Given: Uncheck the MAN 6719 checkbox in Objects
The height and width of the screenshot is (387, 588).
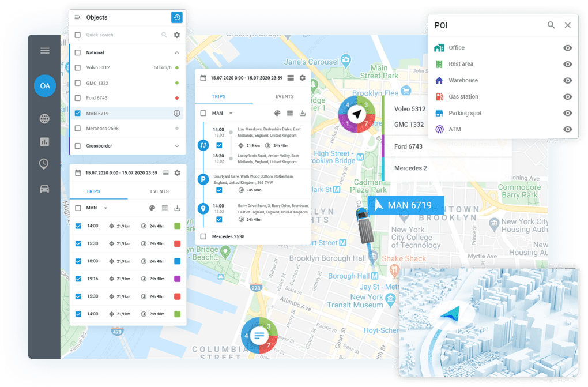Looking at the screenshot, I should tap(77, 114).
